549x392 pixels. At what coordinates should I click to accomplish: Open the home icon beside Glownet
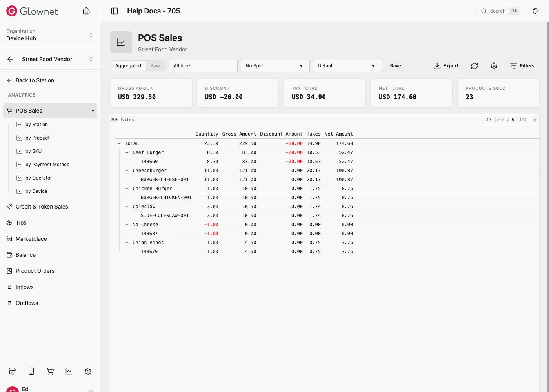[86, 11]
